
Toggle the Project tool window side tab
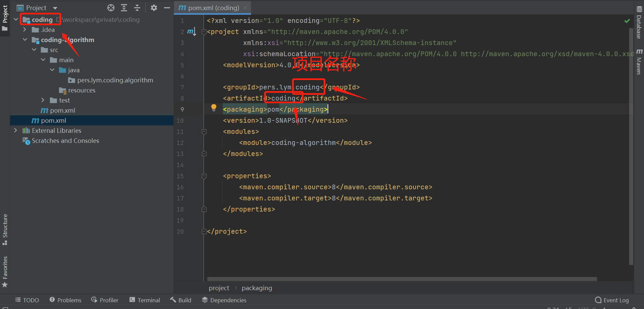click(x=5, y=18)
